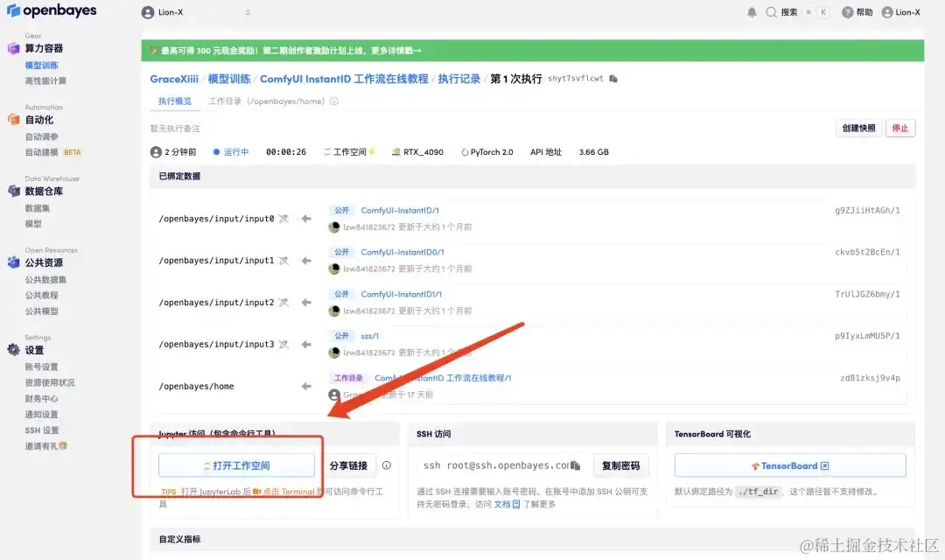Expand the Lion-X account switcher dropdown
The width and height of the screenshot is (945, 560).
click(248, 12)
